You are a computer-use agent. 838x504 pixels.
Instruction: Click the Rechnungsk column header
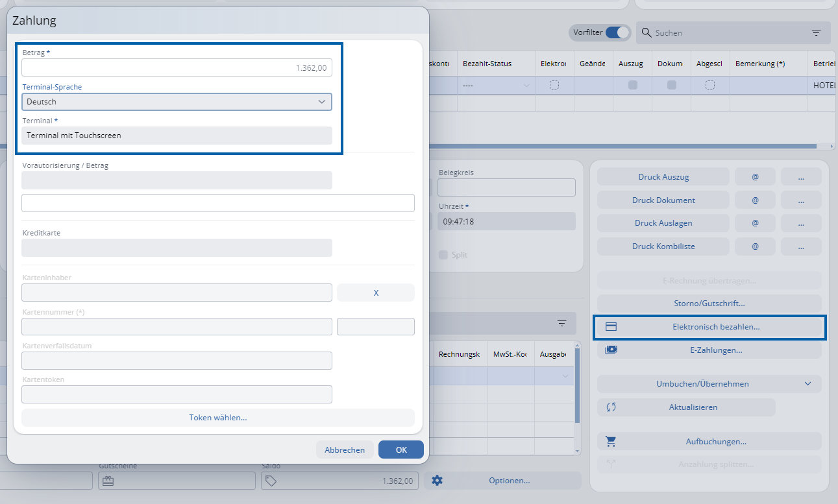(x=459, y=354)
